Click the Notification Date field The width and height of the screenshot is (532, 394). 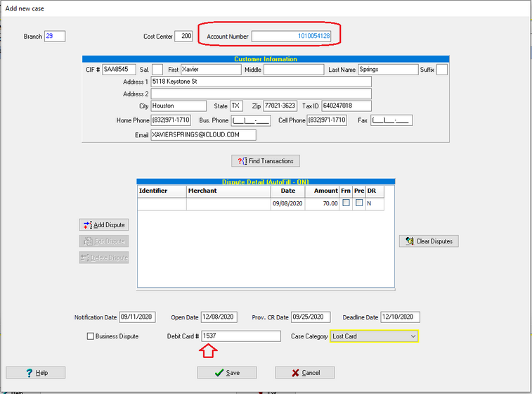click(x=136, y=317)
